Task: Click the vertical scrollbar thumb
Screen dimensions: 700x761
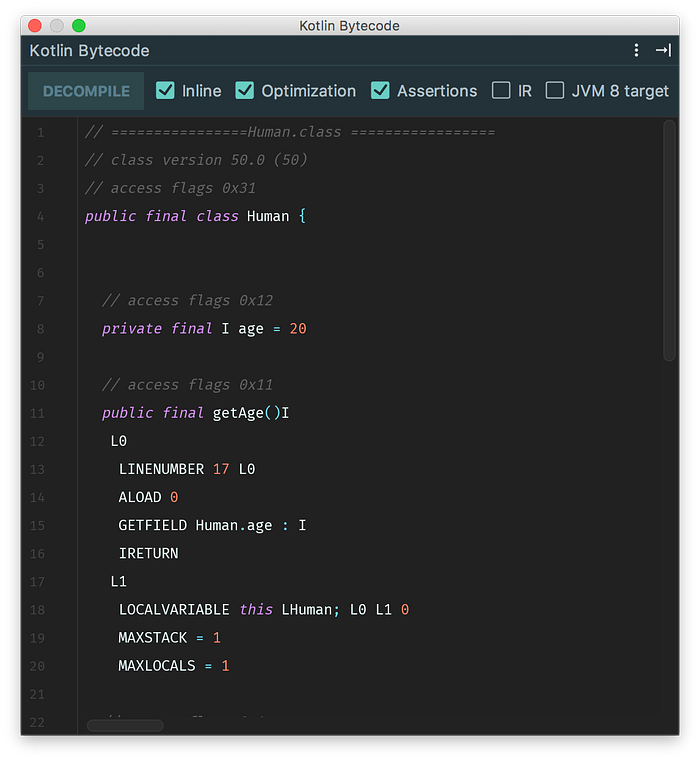Action: pyautogui.click(x=669, y=241)
